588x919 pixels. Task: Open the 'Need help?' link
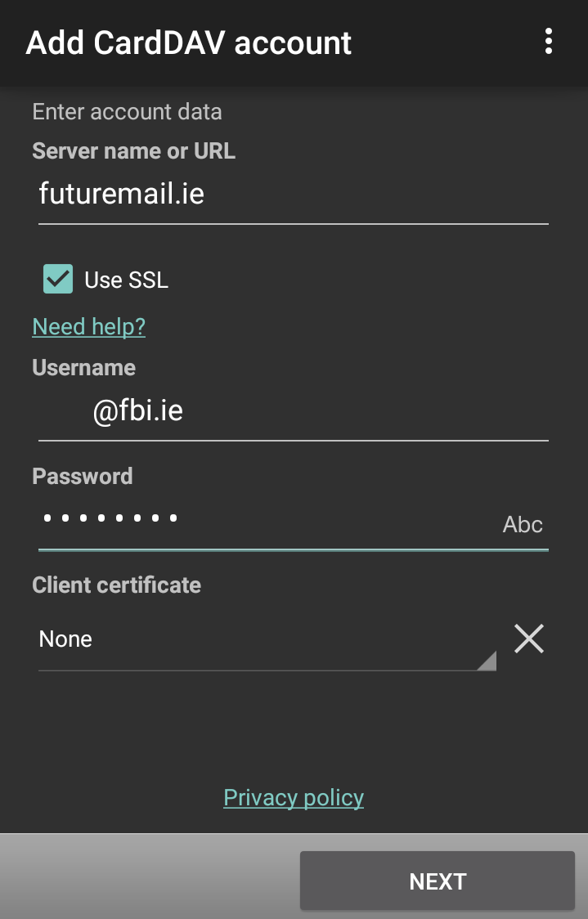[89, 326]
